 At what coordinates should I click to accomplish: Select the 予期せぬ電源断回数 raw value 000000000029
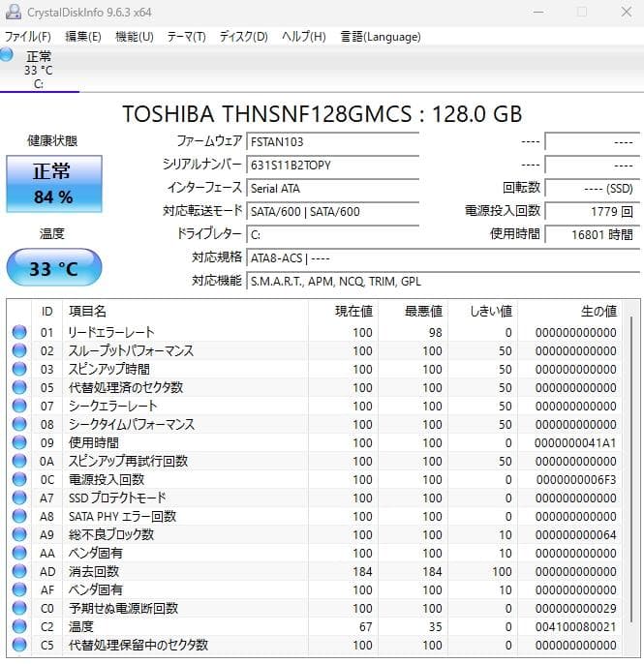576,609
